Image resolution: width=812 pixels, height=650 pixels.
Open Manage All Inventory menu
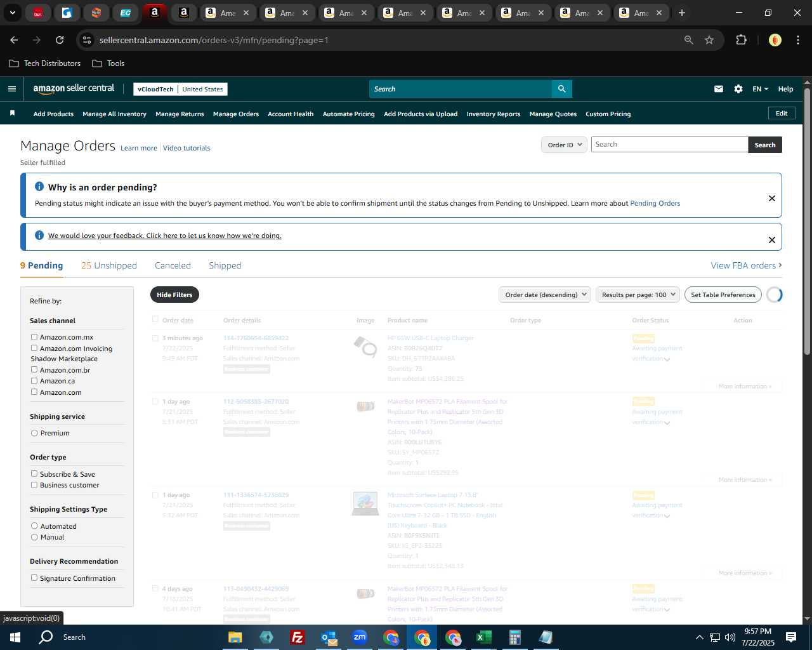click(114, 114)
